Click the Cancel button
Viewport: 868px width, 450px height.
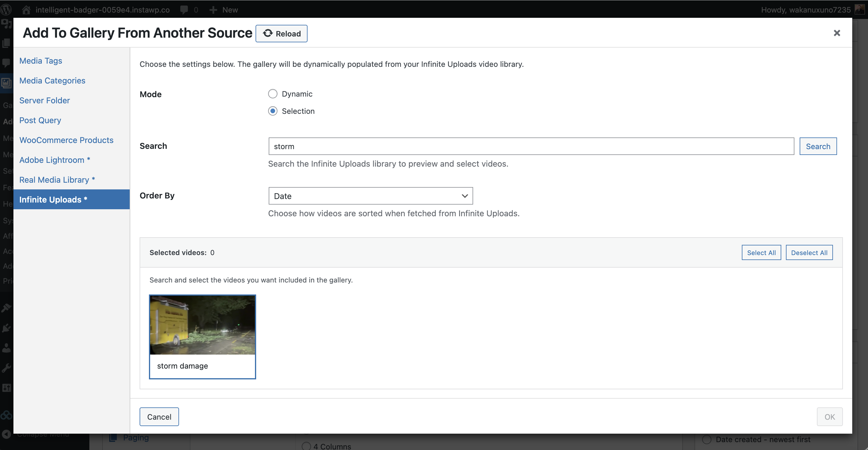(x=159, y=417)
